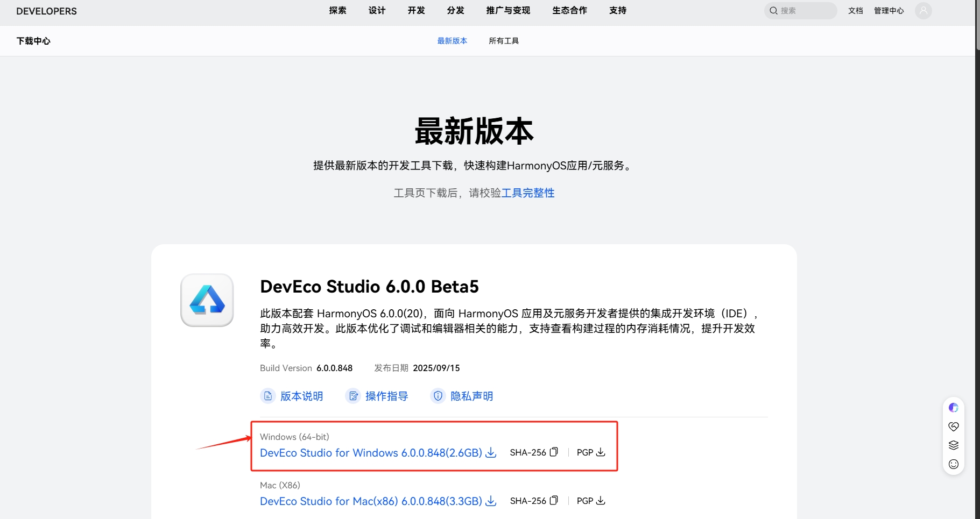
Task: Click the smiley feedback icon
Action: point(953,464)
